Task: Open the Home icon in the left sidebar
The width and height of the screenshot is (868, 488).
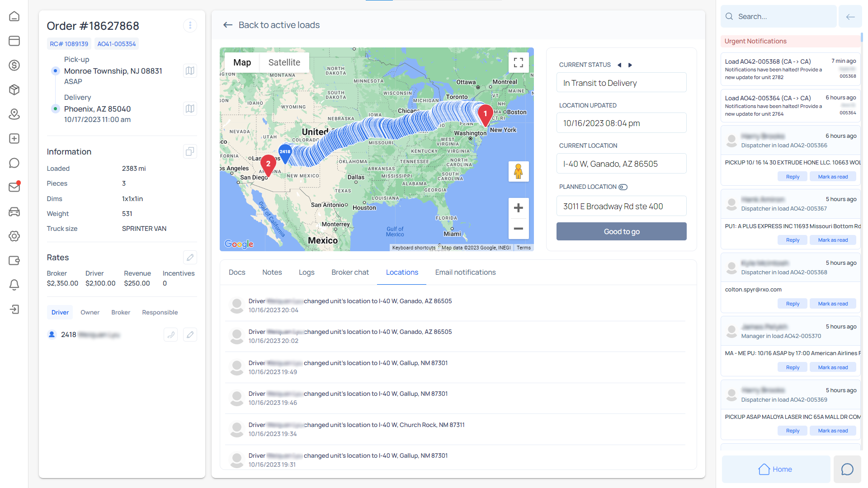Action: click(x=14, y=16)
